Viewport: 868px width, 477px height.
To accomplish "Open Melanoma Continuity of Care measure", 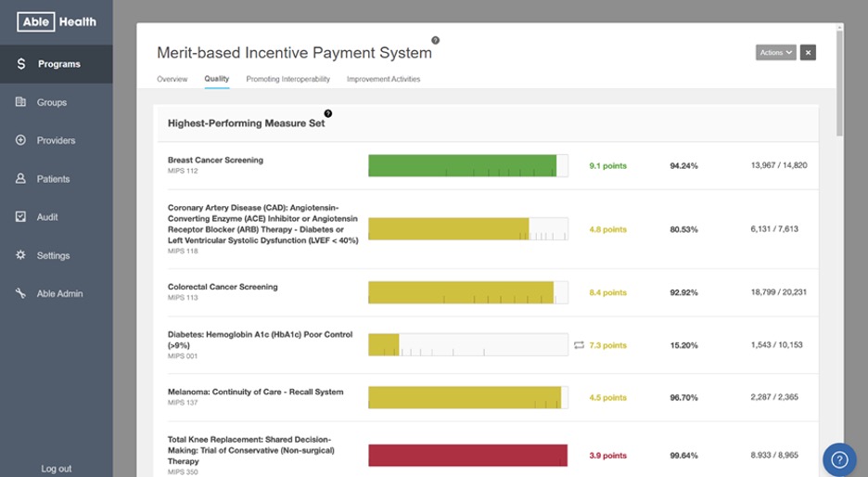I will pyautogui.click(x=255, y=392).
